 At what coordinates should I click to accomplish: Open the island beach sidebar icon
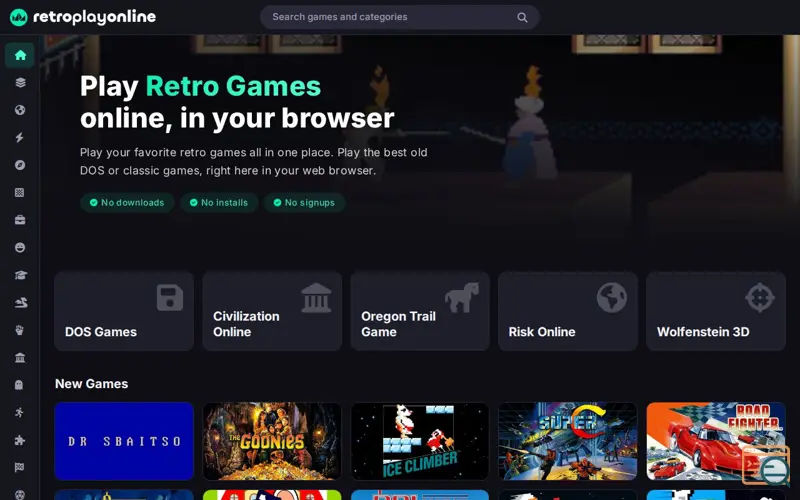click(20, 303)
